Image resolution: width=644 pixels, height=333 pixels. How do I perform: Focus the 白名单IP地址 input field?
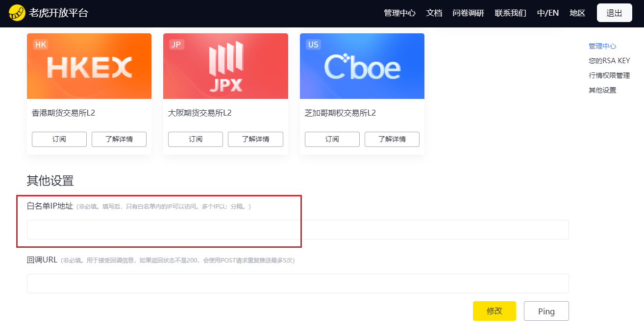[298, 230]
